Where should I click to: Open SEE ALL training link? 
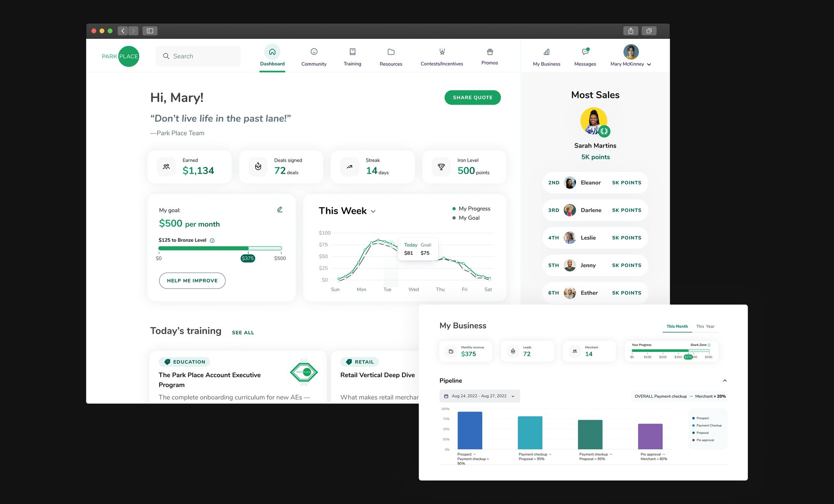[243, 333]
